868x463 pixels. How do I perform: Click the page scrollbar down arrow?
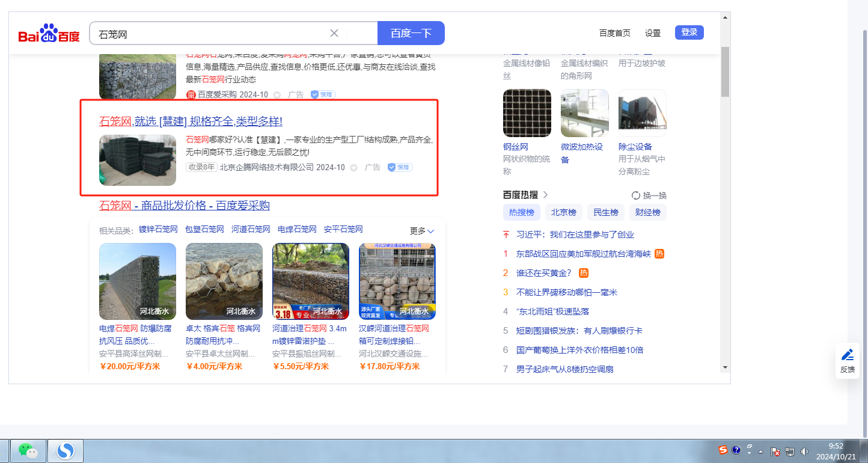tap(725, 367)
